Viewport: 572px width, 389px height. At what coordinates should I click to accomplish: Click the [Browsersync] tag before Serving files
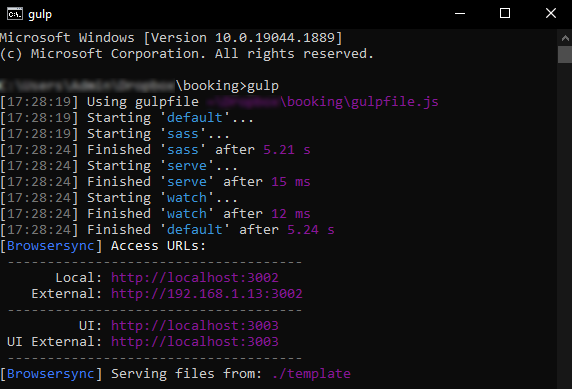coord(51,374)
